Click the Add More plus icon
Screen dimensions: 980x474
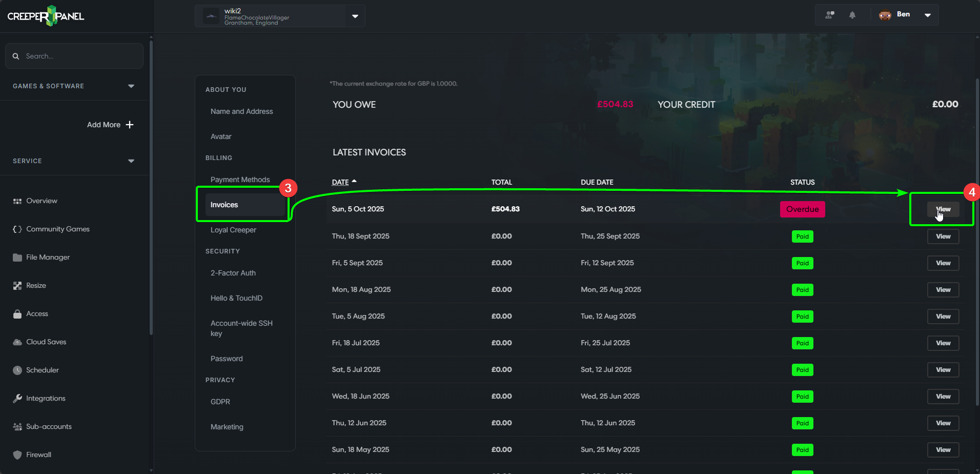tap(130, 125)
